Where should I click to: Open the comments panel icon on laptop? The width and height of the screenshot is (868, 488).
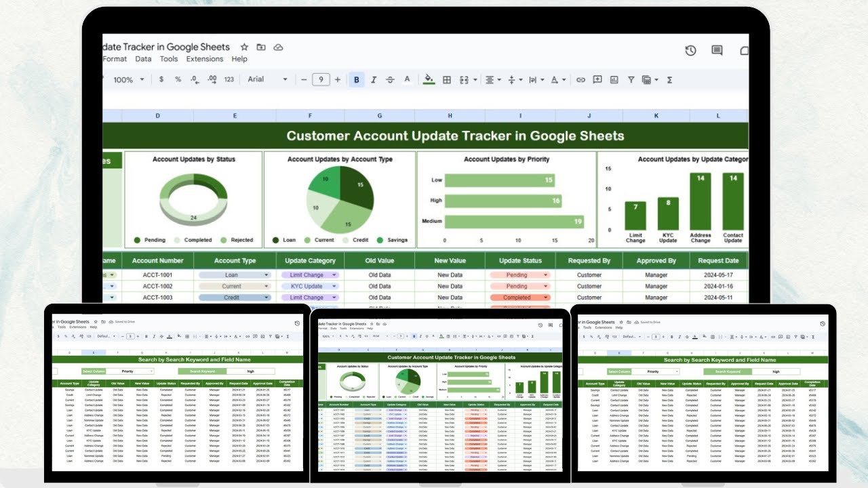(x=717, y=50)
